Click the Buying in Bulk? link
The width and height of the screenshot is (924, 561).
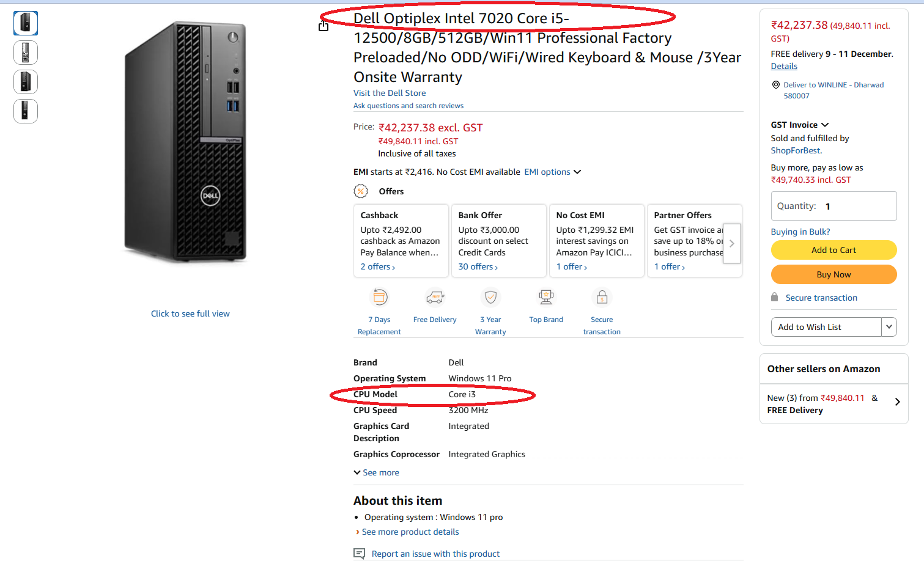800,231
